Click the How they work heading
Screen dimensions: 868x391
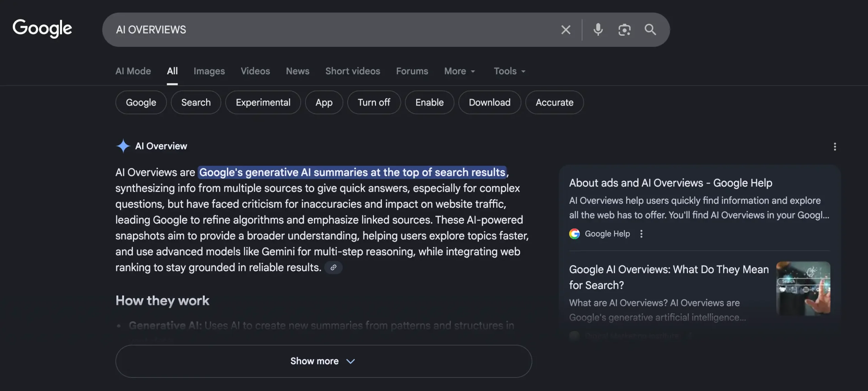[162, 301]
